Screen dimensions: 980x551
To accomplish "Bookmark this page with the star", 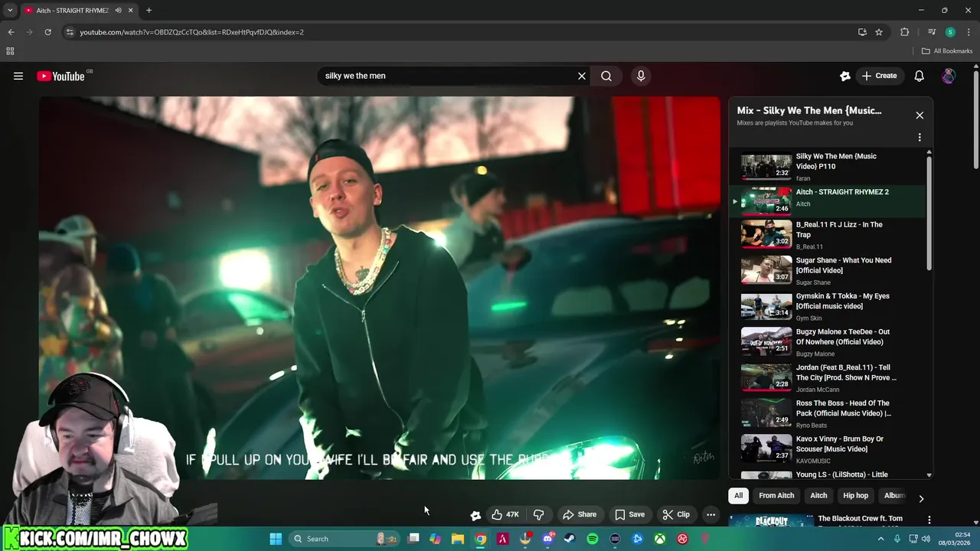I will [x=879, y=32].
